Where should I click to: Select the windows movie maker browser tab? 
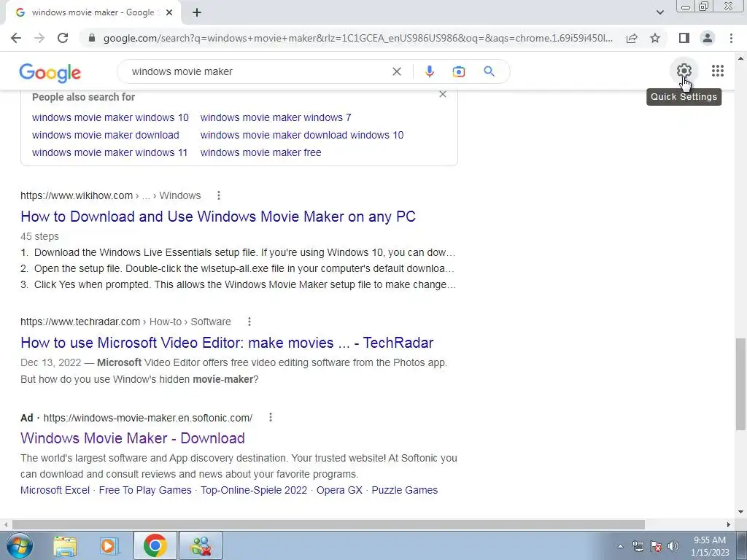93,12
